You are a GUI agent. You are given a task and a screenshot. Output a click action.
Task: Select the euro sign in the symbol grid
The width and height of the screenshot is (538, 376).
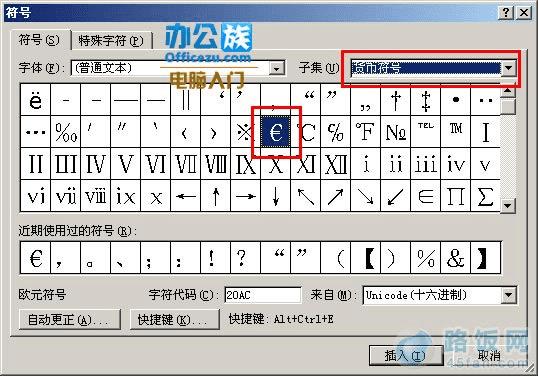tap(276, 132)
